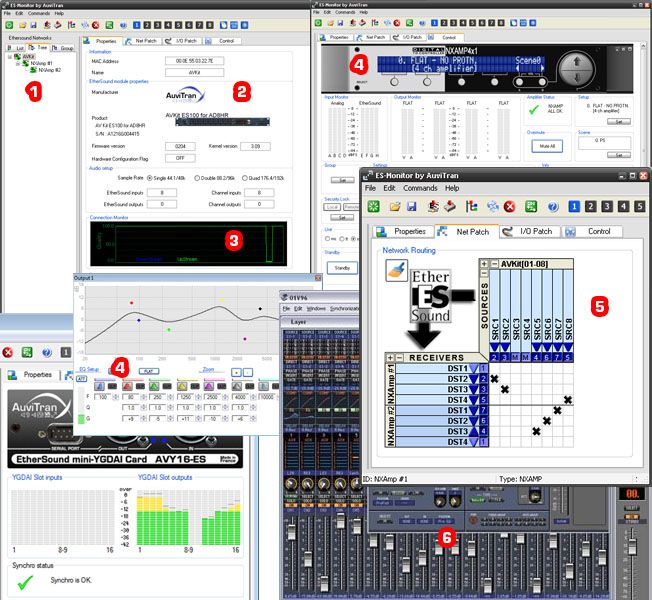Expand RECEIVERS with its plus button
This screenshot has width=652, height=600.
(x=390, y=358)
